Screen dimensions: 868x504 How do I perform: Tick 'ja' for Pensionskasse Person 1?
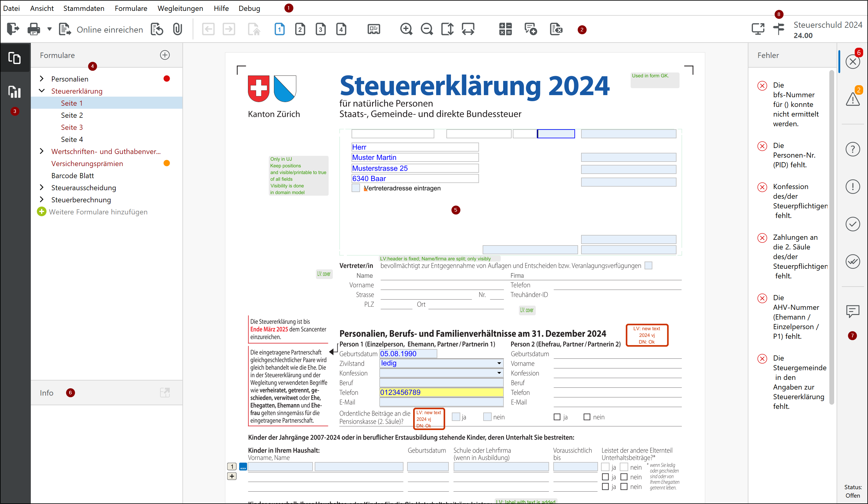tap(456, 417)
